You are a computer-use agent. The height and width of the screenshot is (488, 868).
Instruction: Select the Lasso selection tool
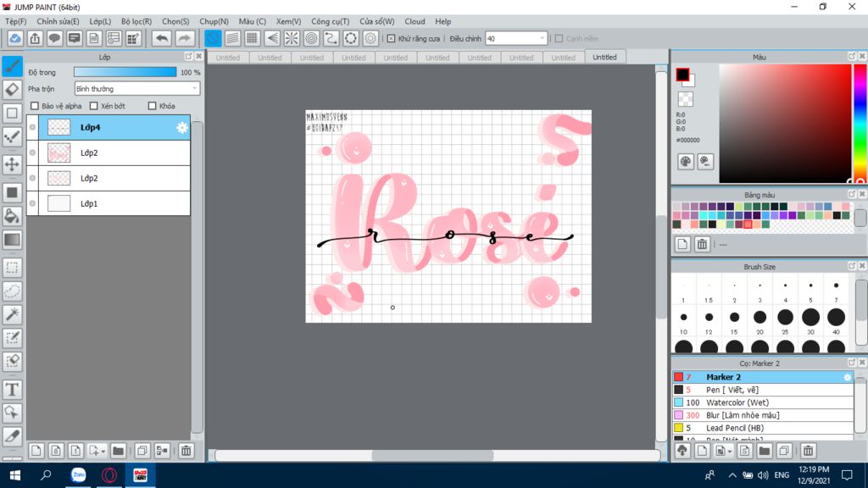(12, 291)
